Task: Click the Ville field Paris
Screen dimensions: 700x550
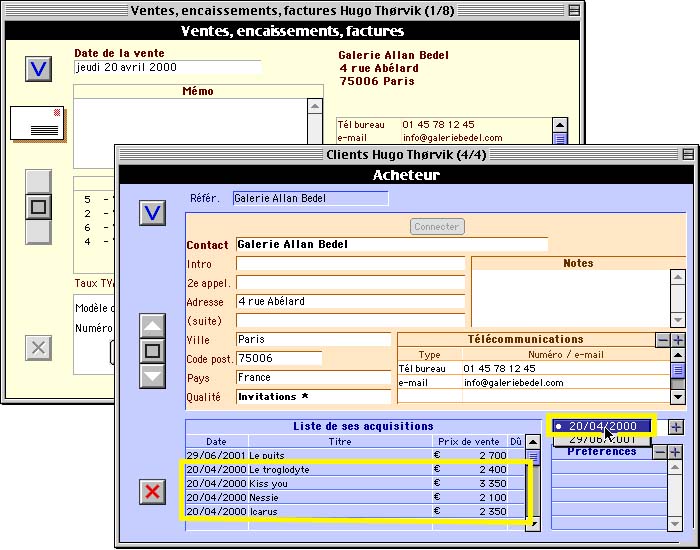Action: (313, 339)
